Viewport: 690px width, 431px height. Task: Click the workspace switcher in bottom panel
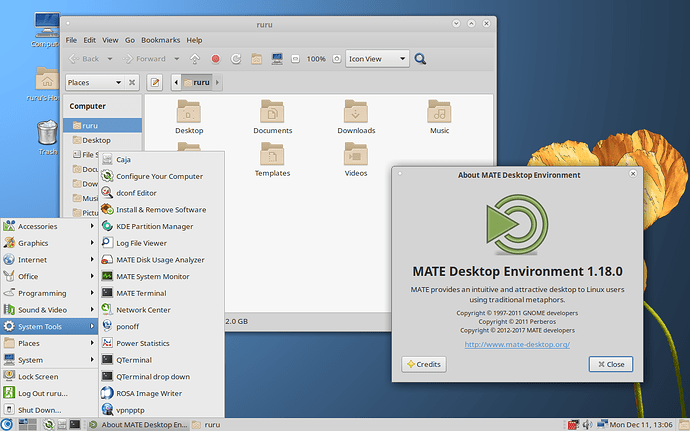(x=27, y=424)
